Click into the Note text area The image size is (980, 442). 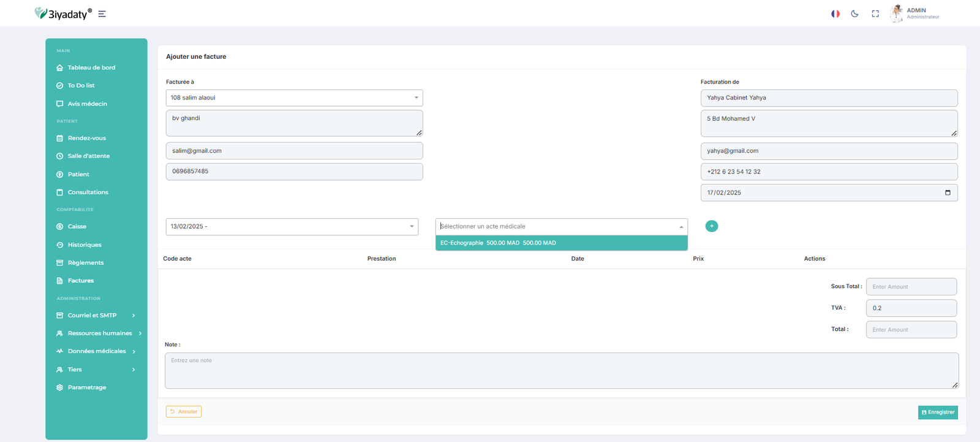561,370
